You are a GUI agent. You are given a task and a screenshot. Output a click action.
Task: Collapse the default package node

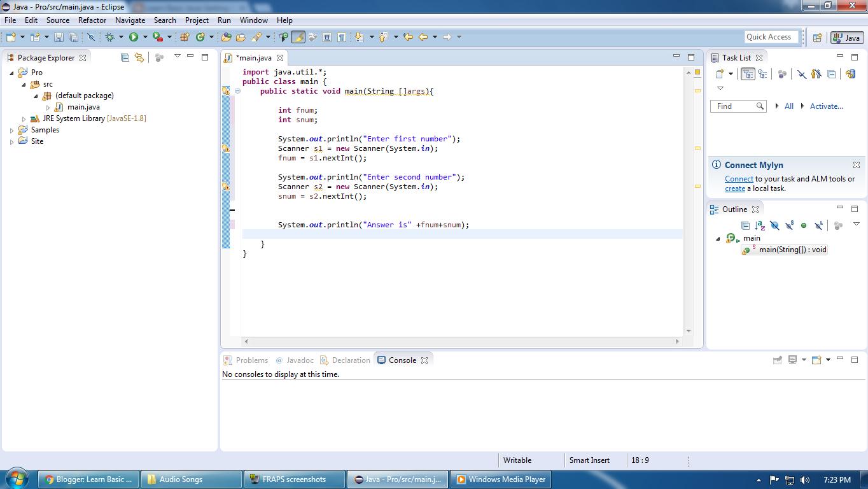(36, 96)
